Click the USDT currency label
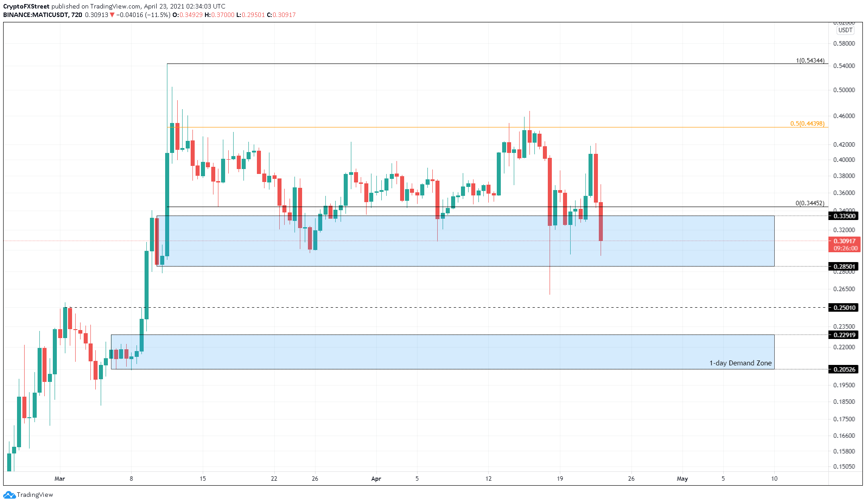The height and width of the screenshot is (504, 866). [x=845, y=30]
